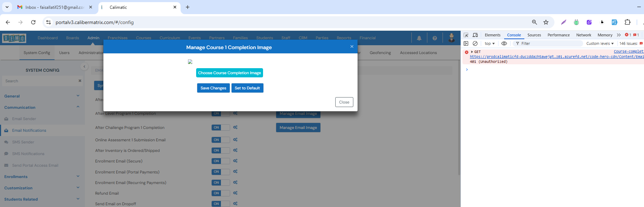Open settings gears for After Inventory is Ordered/Shipped
This screenshot has height=207, width=644.
[x=235, y=150]
